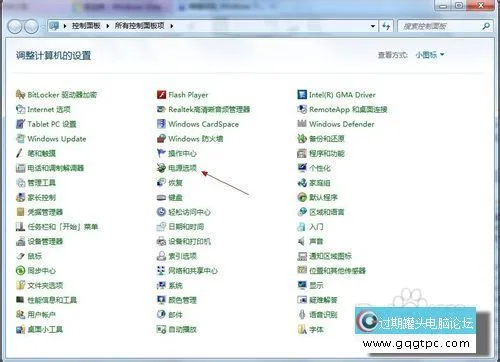The image size is (500, 362).
Task: Open the 电源选项 power icon
Action: 161,168
